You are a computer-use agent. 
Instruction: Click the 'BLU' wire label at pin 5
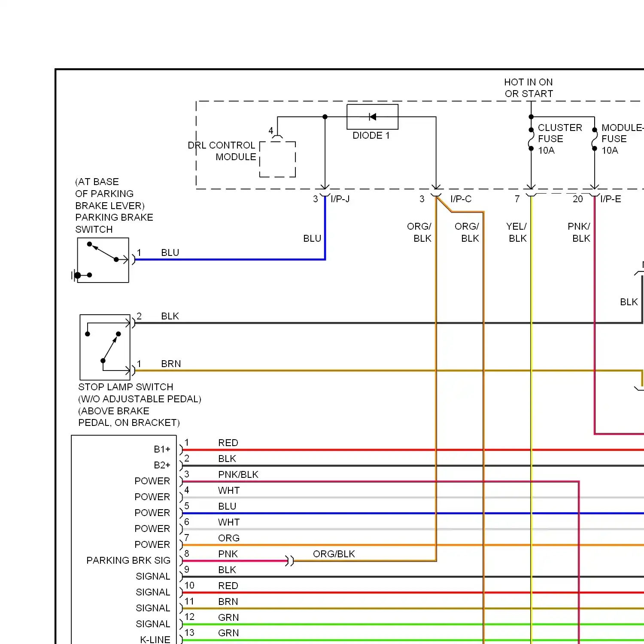227,506
